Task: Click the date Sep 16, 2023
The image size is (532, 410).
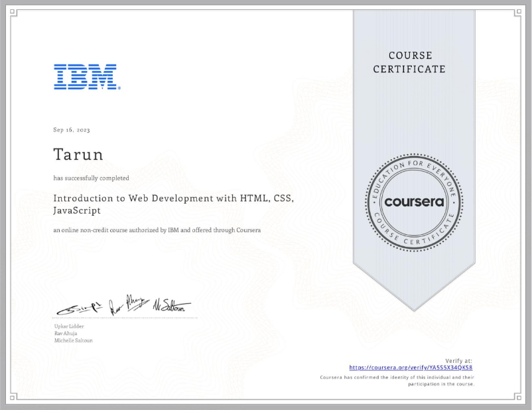Action: click(72, 130)
